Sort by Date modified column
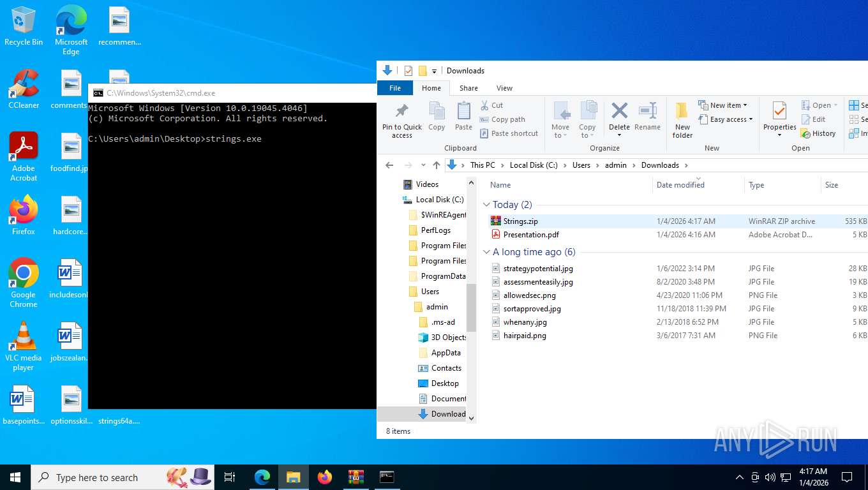 (698, 184)
